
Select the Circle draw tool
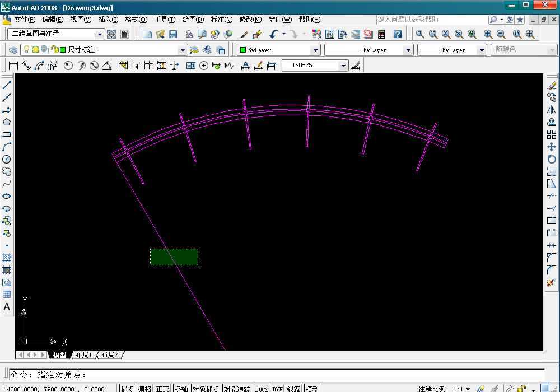point(7,159)
